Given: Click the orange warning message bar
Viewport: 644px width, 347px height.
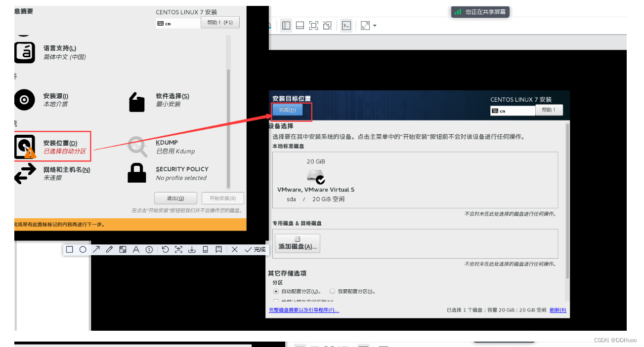Looking at the screenshot, I should [x=130, y=225].
